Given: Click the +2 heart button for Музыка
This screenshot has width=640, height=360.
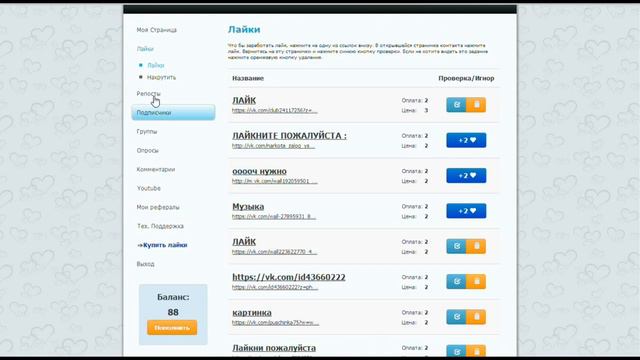Looking at the screenshot, I should coord(466,211).
